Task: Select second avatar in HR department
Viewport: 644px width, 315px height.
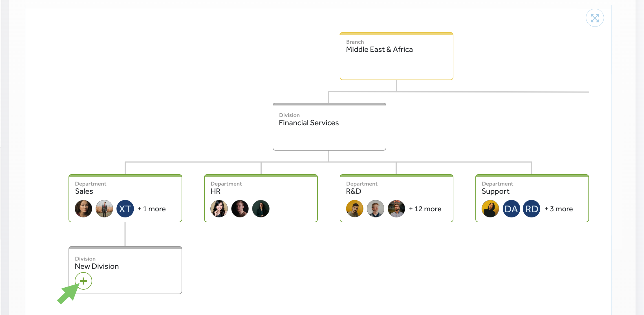Action: point(240,209)
